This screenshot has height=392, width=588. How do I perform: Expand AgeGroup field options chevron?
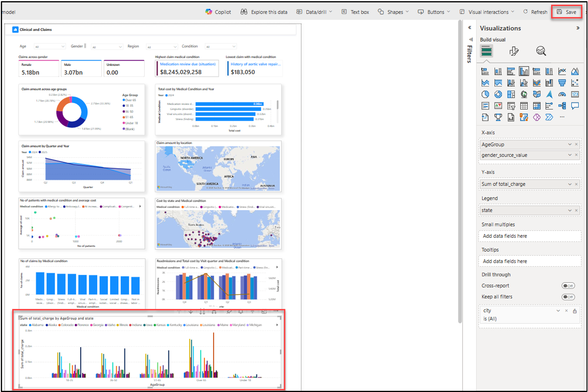click(570, 144)
